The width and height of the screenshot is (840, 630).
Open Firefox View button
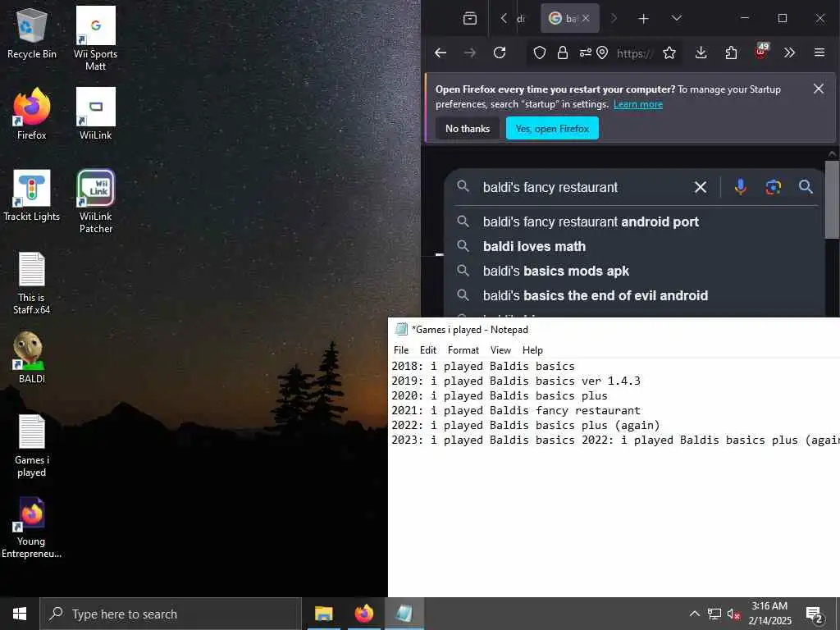pyautogui.click(x=470, y=18)
